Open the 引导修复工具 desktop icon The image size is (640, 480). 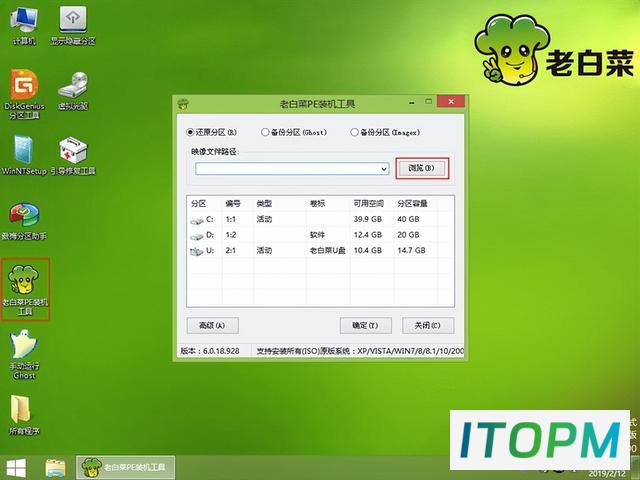click(x=73, y=155)
